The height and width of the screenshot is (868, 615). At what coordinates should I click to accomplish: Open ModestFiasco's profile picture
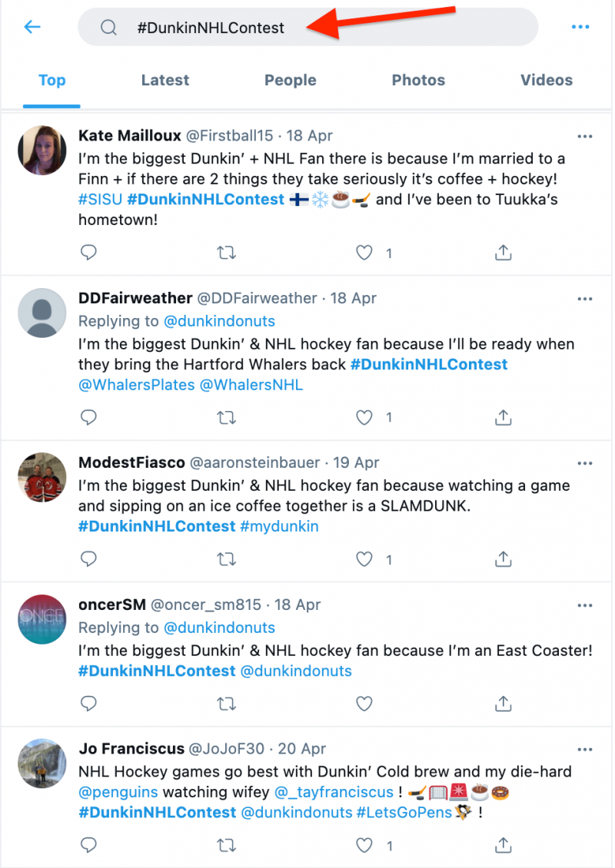point(42,477)
